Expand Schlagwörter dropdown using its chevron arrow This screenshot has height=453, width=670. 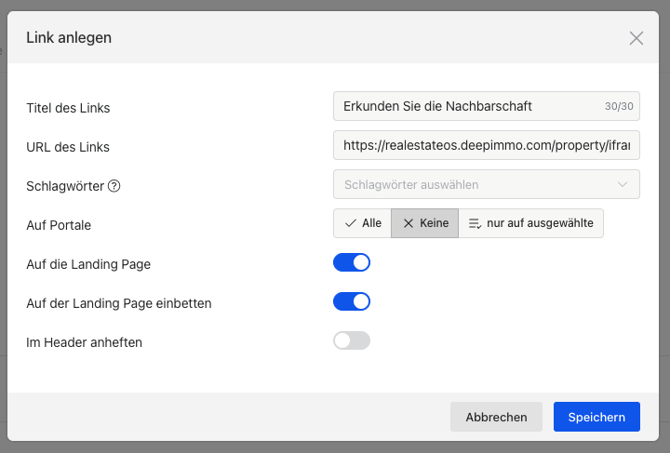pyautogui.click(x=623, y=184)
